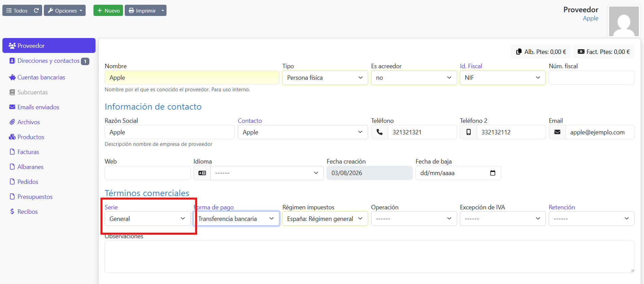Switch to Direcciones y contactos tab
The width and height of the screenshot is (644, 284).
click(49, 61)
